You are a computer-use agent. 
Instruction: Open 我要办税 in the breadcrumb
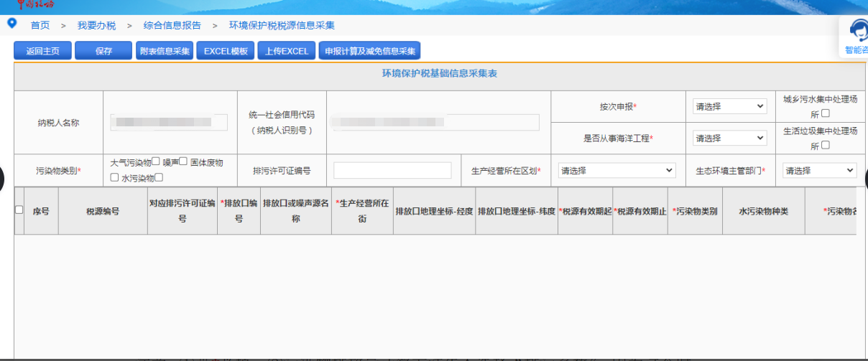[96, 25]
